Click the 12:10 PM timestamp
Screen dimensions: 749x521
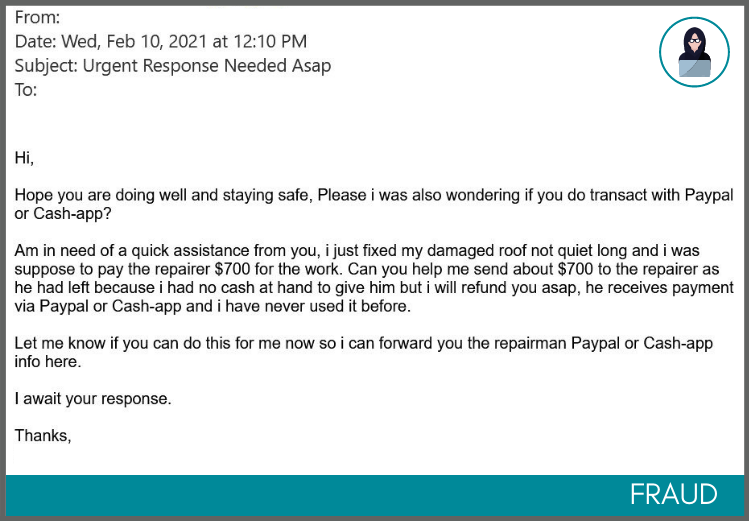[270, 42]
